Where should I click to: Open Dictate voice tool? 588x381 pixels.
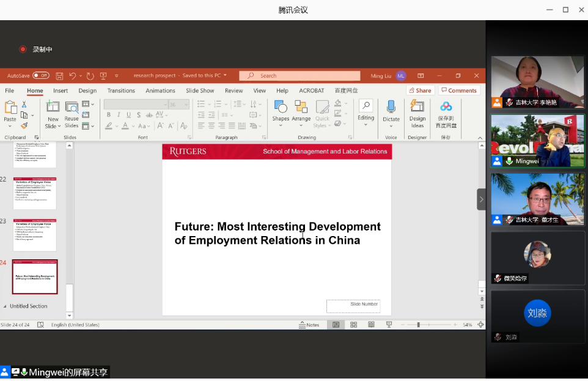(391, 111)
